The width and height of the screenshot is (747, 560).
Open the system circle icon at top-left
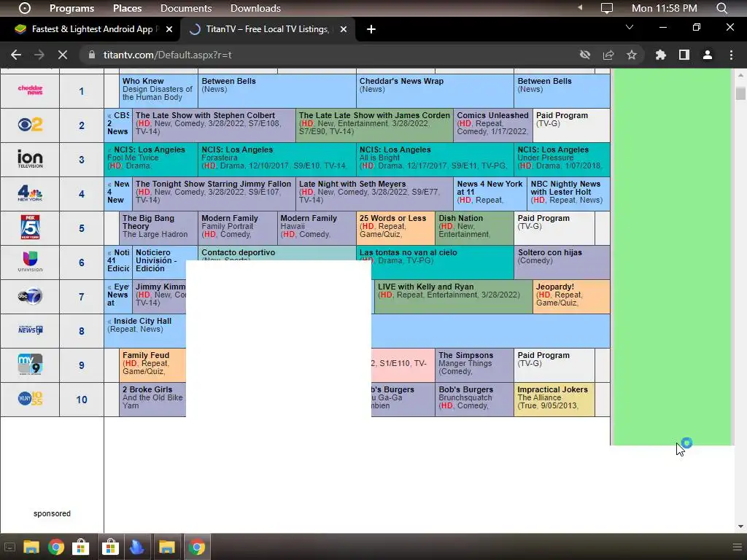tap(24, 8)
